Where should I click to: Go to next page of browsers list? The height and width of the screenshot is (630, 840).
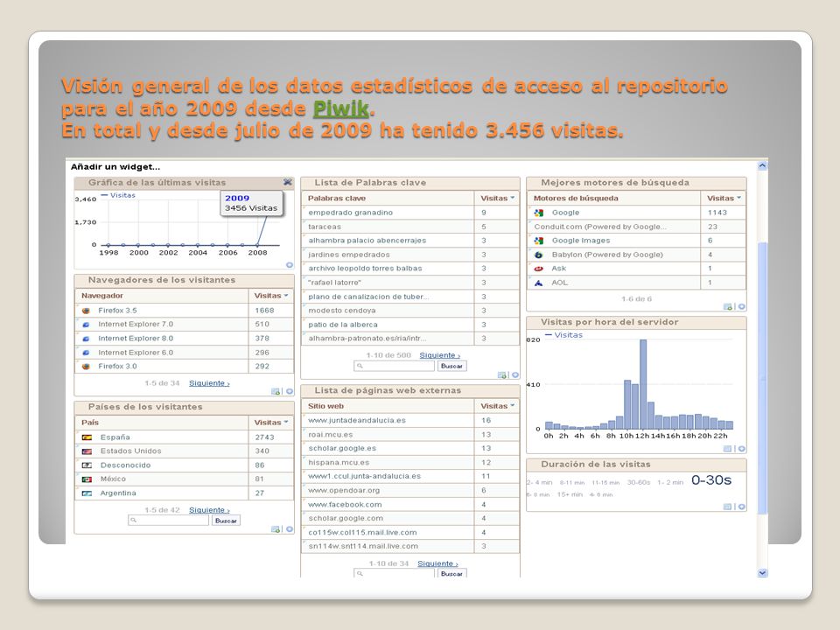[x=209, y=383]
